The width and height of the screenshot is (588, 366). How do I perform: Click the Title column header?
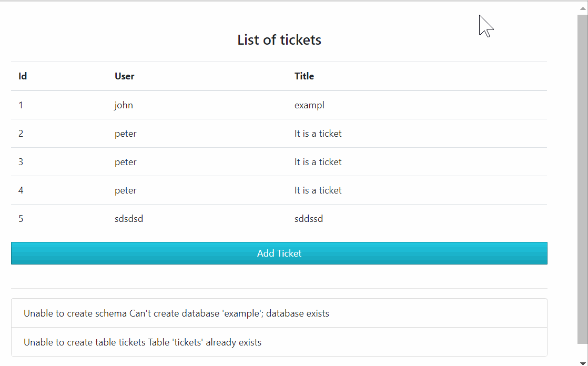(304, 76)
